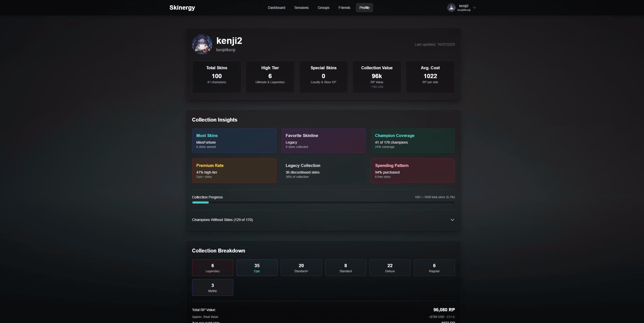Open the Spending Pattern insight card

point(413,171)
